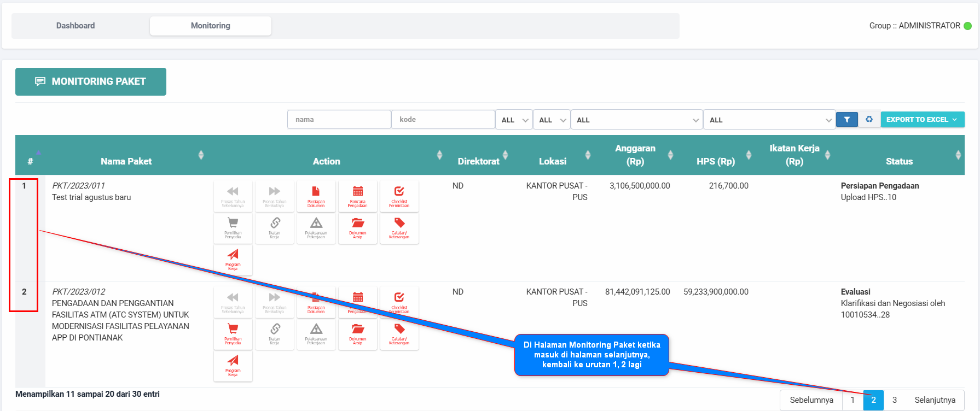The height and width of the screenshot is (411, 980).
Task: Reset filters with the recycle icon
Action: click(x=869, y=120)
